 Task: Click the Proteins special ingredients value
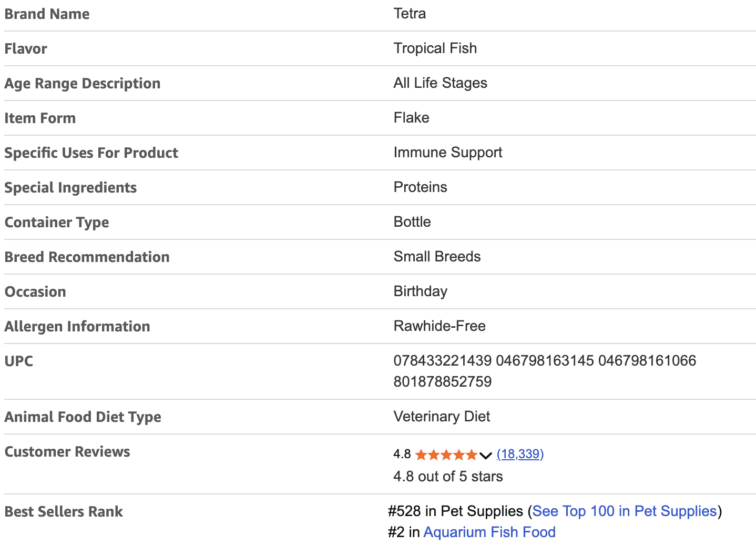pos(420,187)
